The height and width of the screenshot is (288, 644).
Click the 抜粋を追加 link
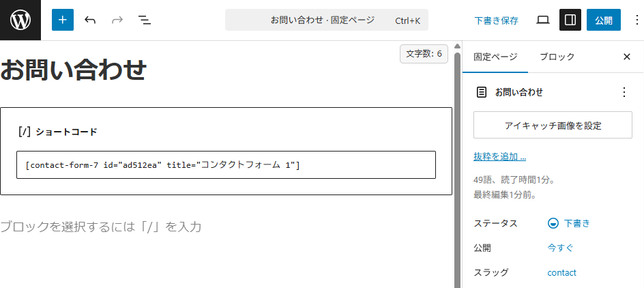(500, 156)
